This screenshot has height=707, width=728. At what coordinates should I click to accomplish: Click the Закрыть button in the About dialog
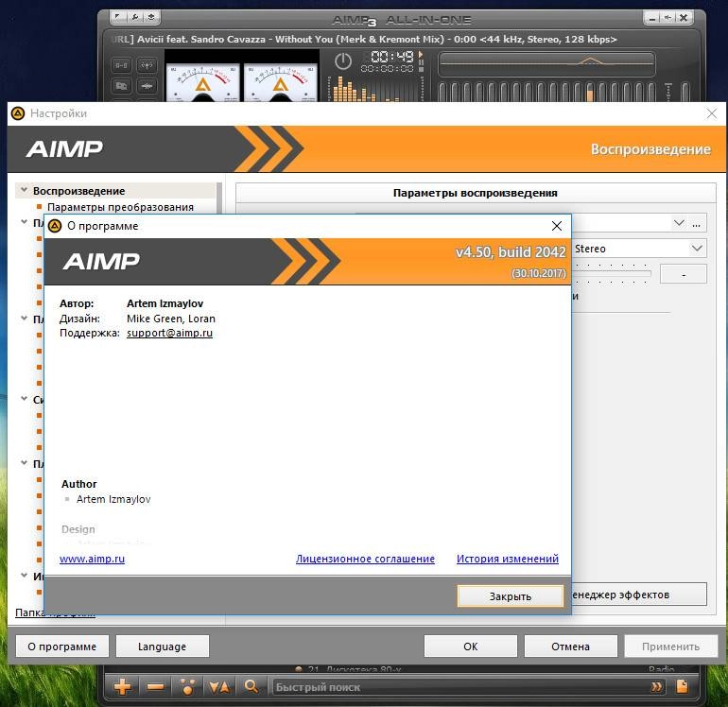511,596
